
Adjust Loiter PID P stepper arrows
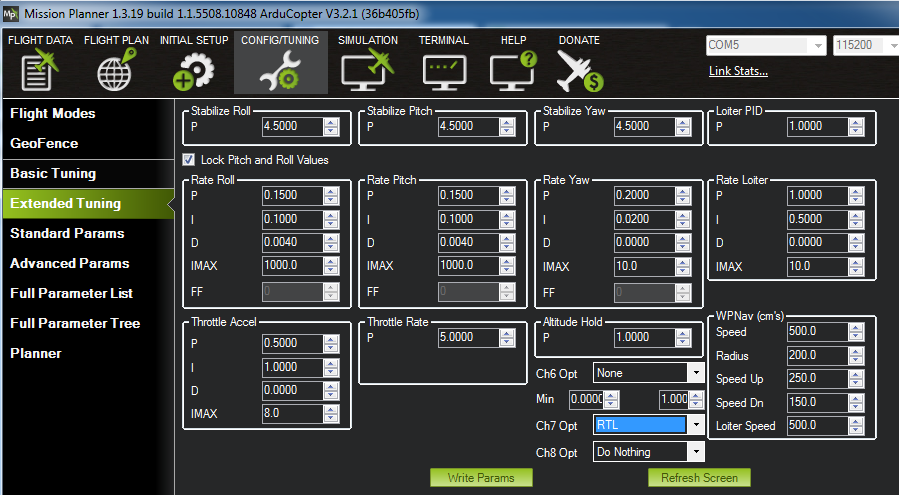(856, 126)
